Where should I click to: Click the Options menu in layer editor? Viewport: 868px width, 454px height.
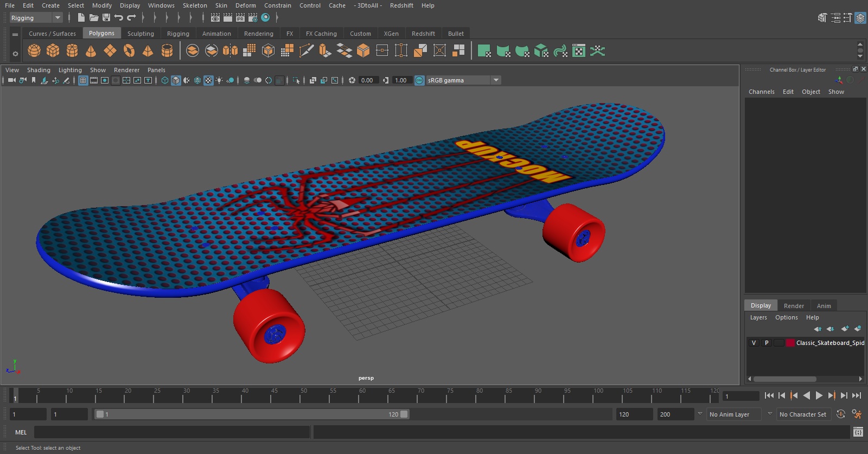787,318
